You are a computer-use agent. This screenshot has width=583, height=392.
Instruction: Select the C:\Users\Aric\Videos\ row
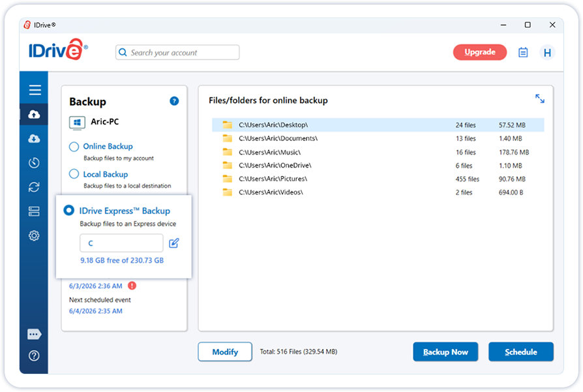tap(378, 192)
